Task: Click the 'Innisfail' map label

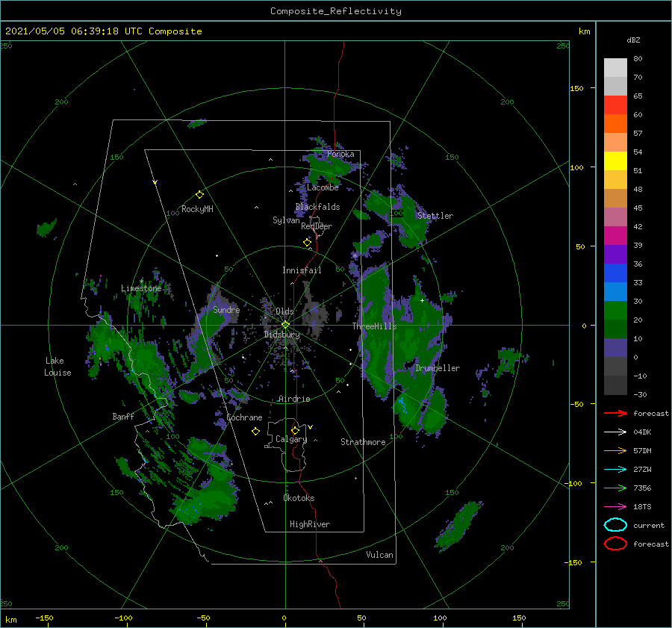Action: click(302, 270)
